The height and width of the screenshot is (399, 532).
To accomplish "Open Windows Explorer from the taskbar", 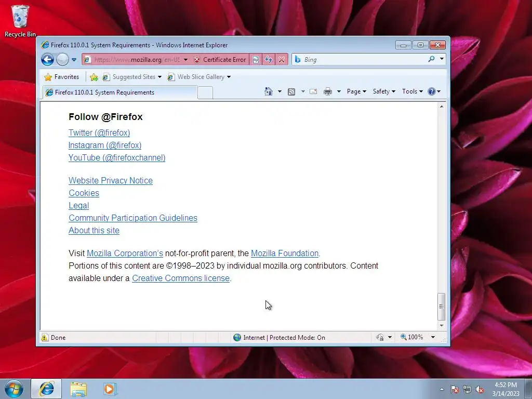I will (78, 389).
